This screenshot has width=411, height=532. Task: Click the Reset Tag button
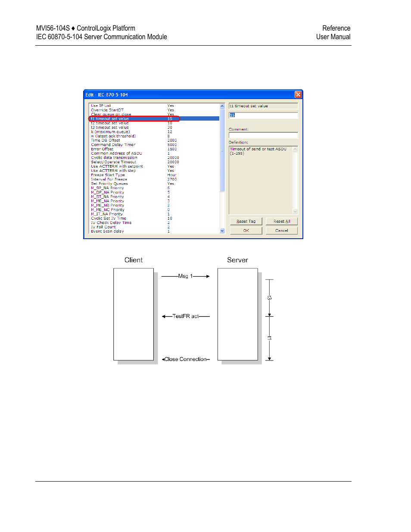click(x=246, y=221)
